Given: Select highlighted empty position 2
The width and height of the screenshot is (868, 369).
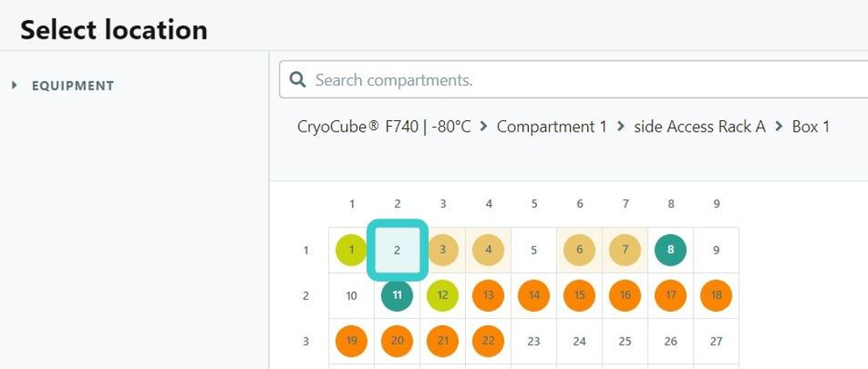Looking at the screenshot, I should click(397, 250).
